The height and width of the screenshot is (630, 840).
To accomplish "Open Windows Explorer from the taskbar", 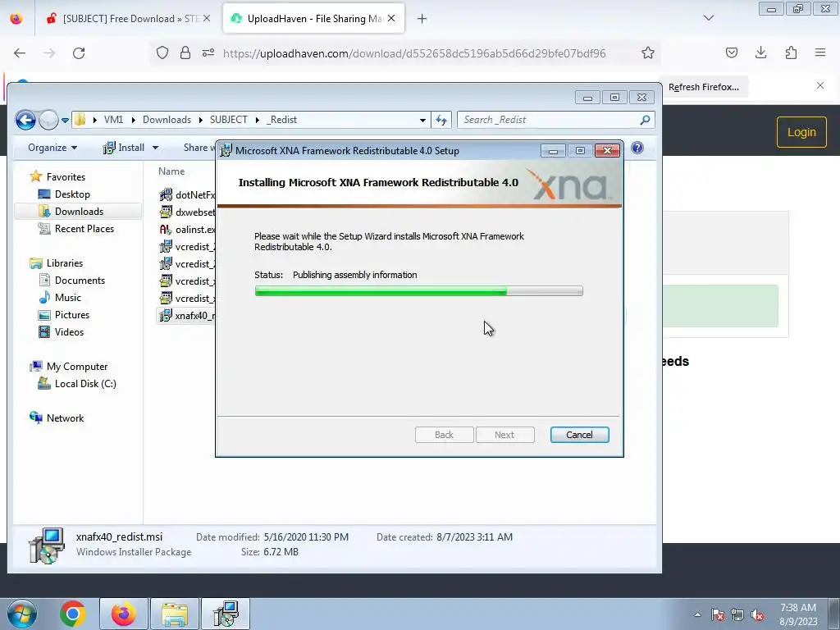I will click(x=175, y=614).
